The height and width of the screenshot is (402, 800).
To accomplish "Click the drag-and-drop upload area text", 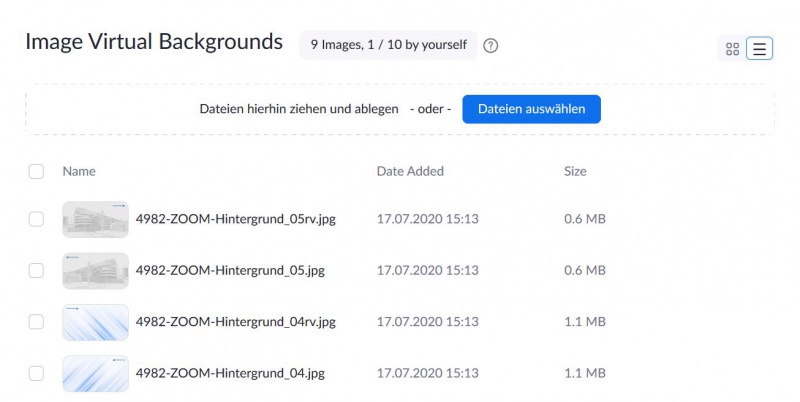I will coord(299,109).
